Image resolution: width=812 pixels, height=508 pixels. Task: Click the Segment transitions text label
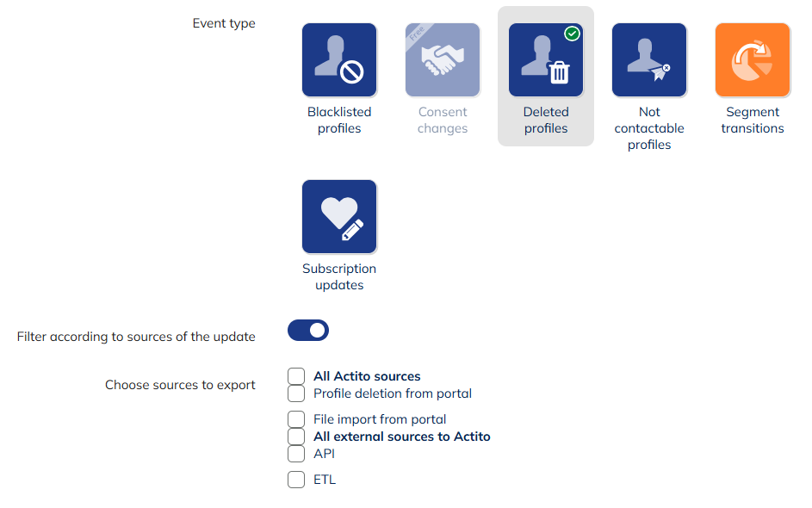(x=752, y=120)
